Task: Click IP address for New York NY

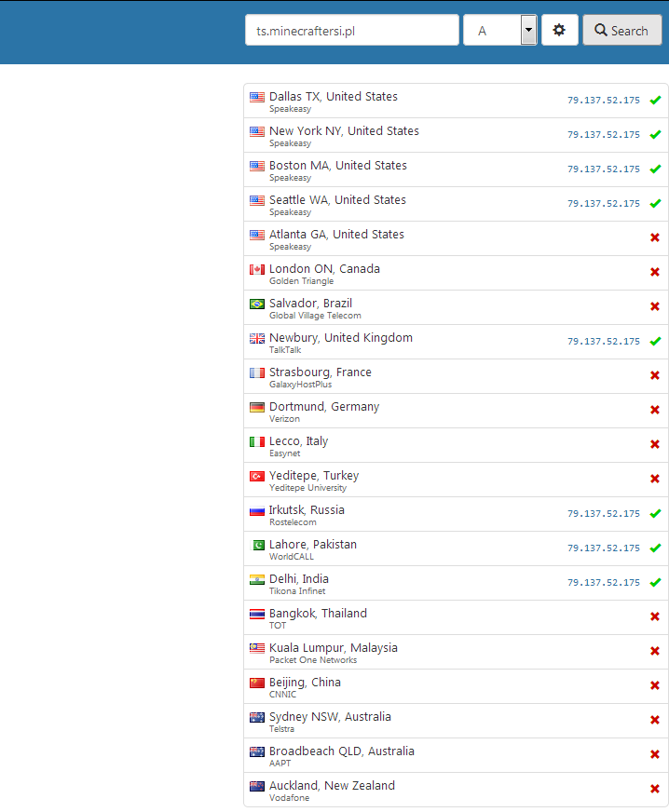Action: [x=603, y=134]
